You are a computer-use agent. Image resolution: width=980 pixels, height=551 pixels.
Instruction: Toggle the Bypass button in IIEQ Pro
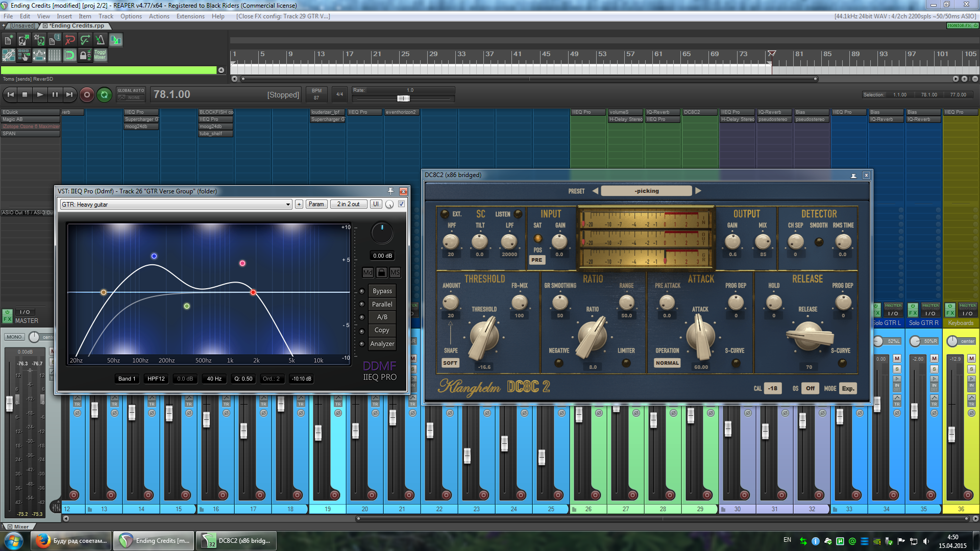tap(382, 291)
